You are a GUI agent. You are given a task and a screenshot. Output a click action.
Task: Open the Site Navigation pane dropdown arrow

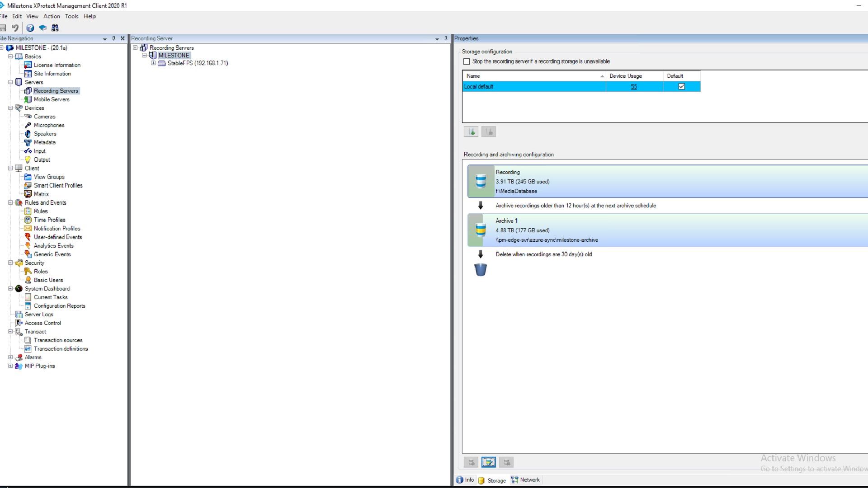click(x=105, y=39)
